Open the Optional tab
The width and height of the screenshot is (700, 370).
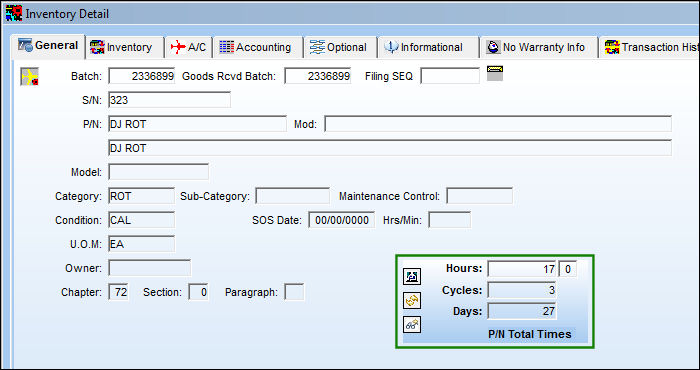coord(339,47)
